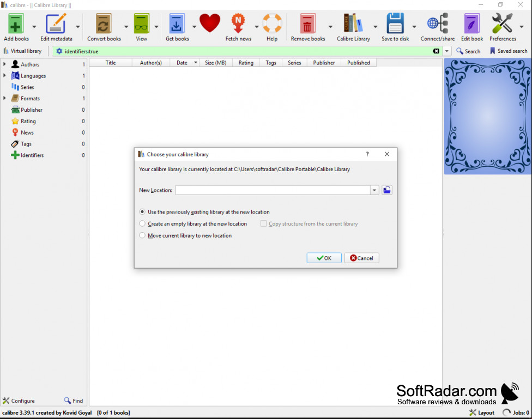Click the red heart donate icon
The image size is (532, 419).
(x=210, y=23)
